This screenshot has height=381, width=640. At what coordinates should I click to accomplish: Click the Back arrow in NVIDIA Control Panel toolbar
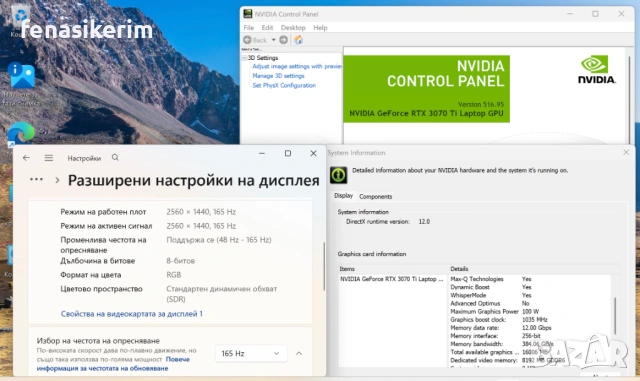click(x=247, y=40)
